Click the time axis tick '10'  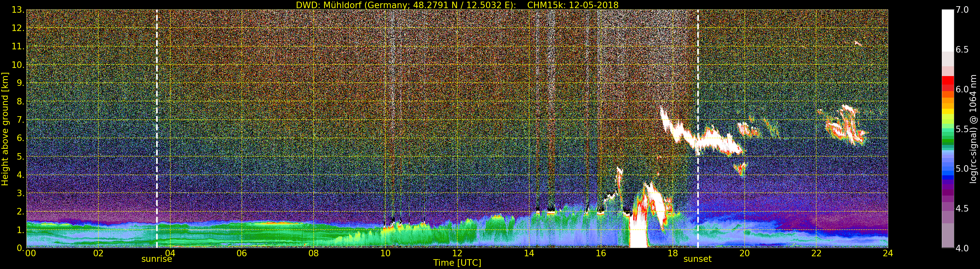coord(385,253)
